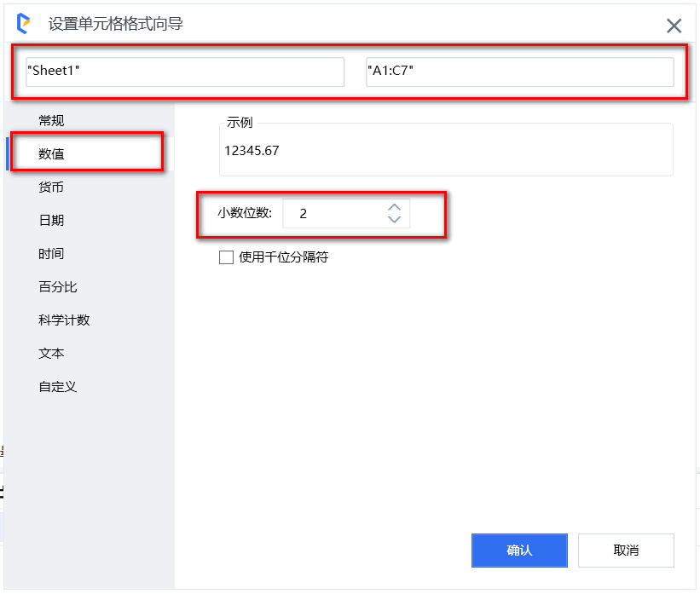This screenshot has height=594, width=700.
Task: Enable the 使用千位分隔符 checkbox
Action: (226, 257)
